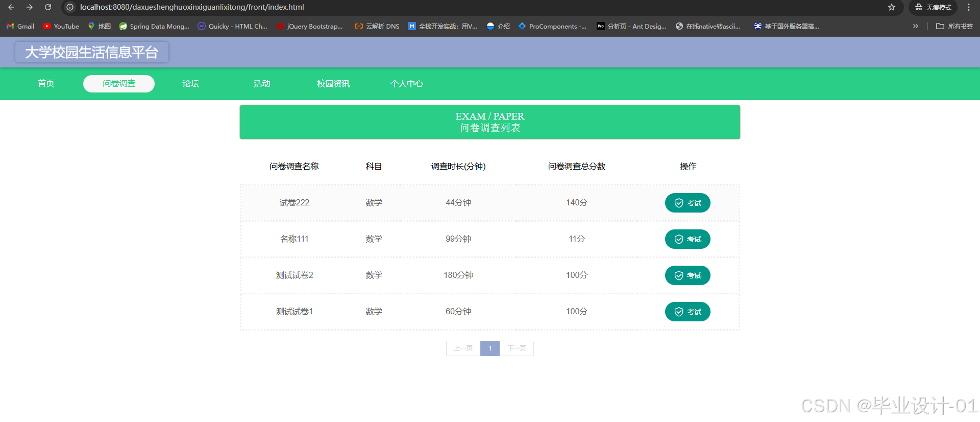Go back with the browser back arrow
Screen dimensions: 980x422
coord(11,7)
